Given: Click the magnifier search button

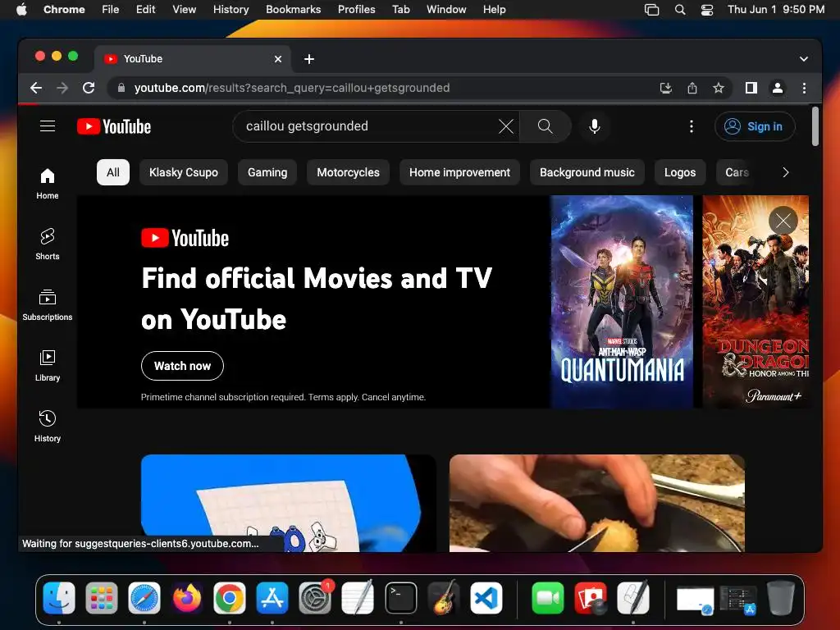Looking at the screenshot, I should (x=545, y=126).
